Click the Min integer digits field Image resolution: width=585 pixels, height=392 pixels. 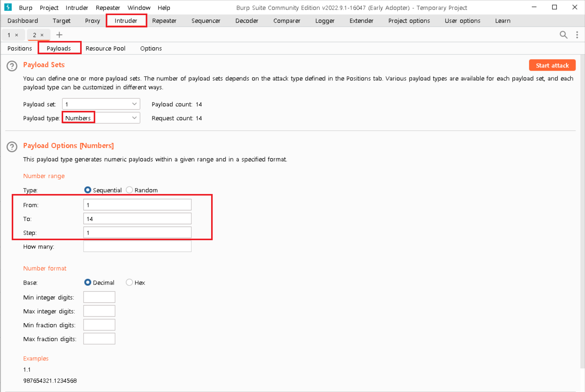tap(99, 297)
